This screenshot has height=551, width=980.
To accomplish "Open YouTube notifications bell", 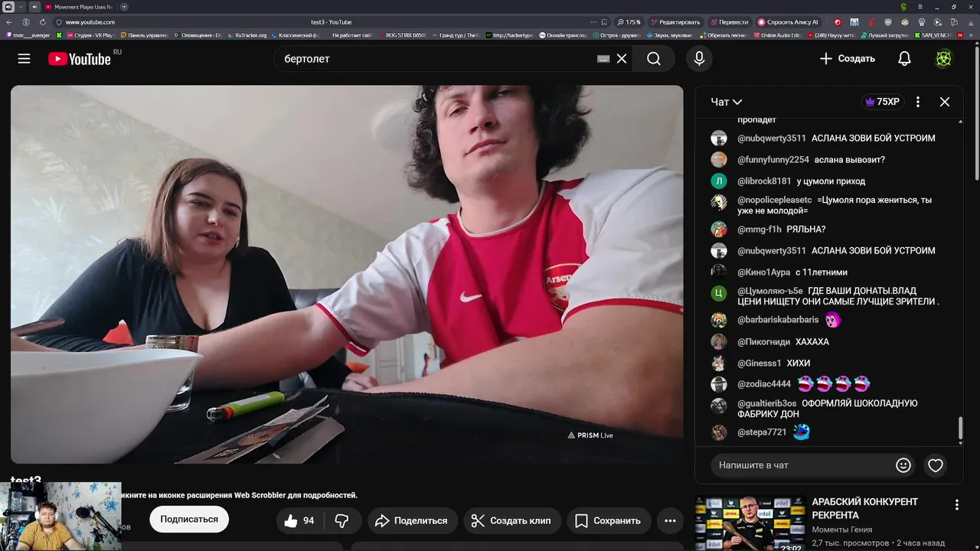I will (904, 59).
